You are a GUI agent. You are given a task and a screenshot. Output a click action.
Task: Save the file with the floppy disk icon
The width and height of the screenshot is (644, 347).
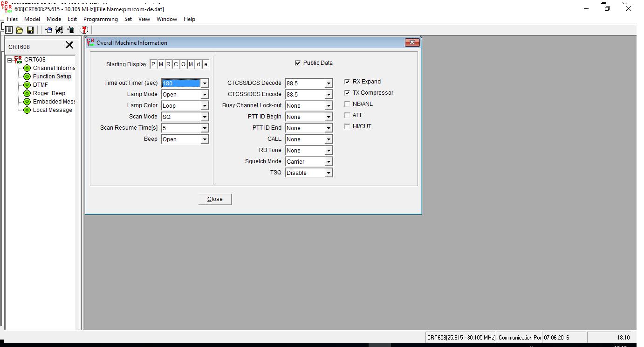[x=30, y=30]
